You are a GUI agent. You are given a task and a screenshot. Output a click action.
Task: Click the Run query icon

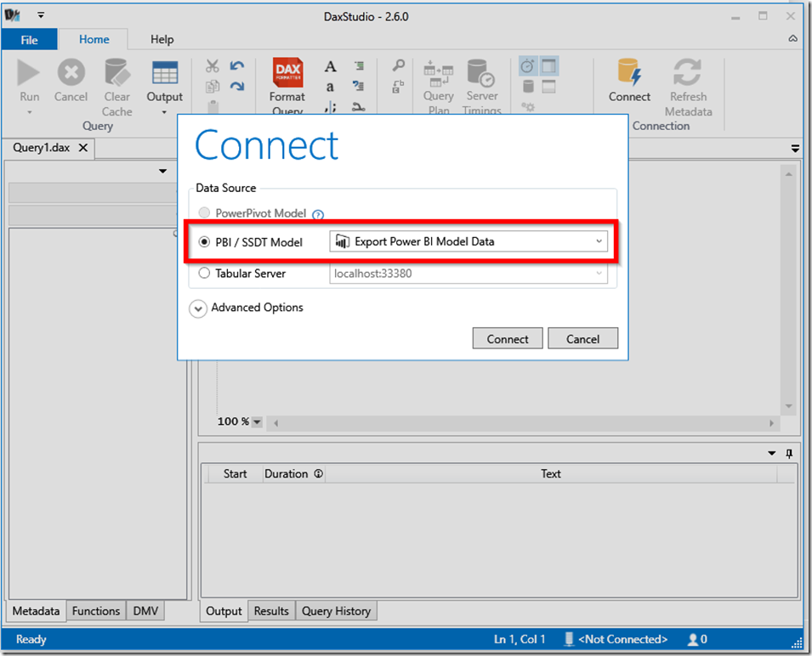[x=28, y=72]
